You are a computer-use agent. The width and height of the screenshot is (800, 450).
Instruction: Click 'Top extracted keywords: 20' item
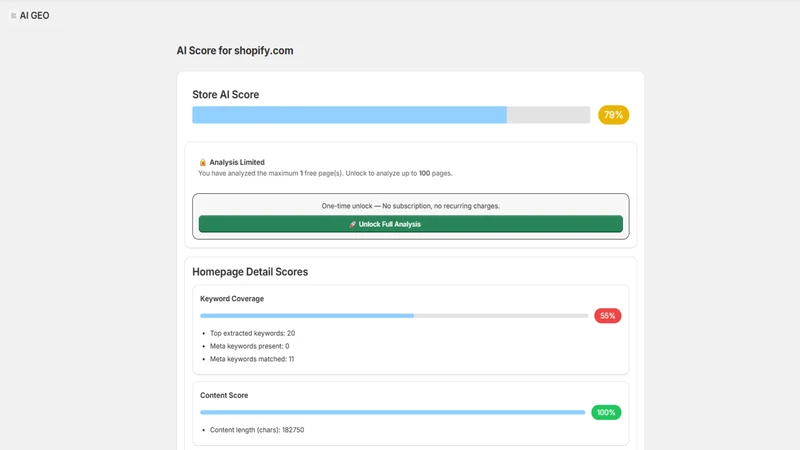pos(253,333)
